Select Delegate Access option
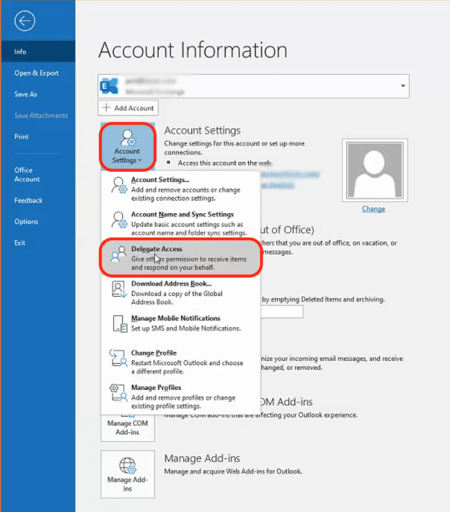The image size is (450, 512). pyautogui.click(x=180, y=258)
